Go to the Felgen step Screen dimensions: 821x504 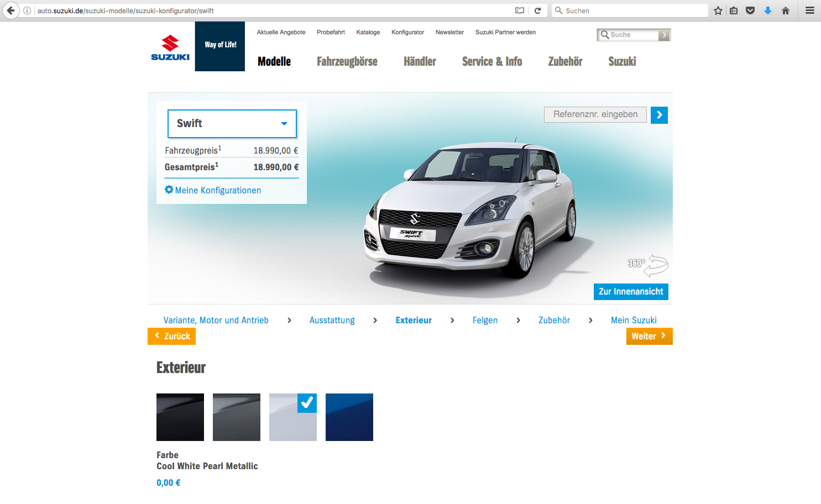(x=485, y=321)
